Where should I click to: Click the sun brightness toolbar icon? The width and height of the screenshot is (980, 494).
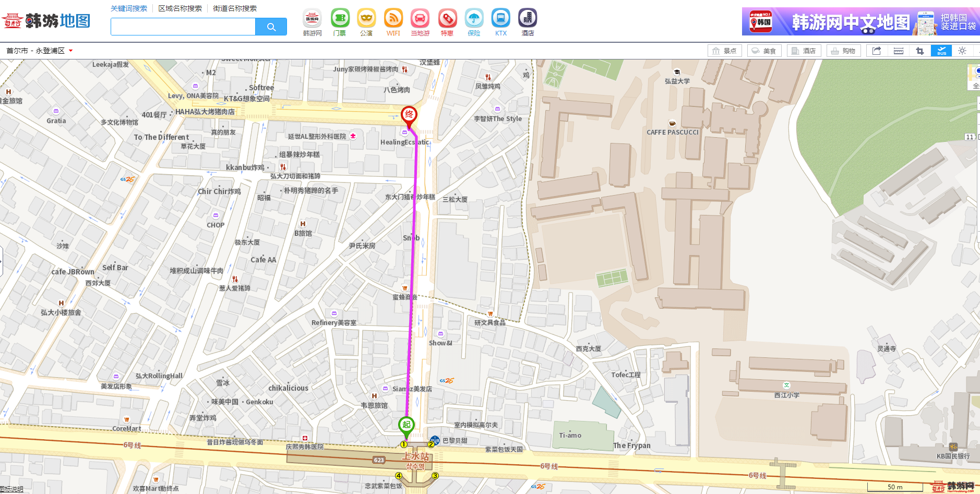click(x=962, y=51)
